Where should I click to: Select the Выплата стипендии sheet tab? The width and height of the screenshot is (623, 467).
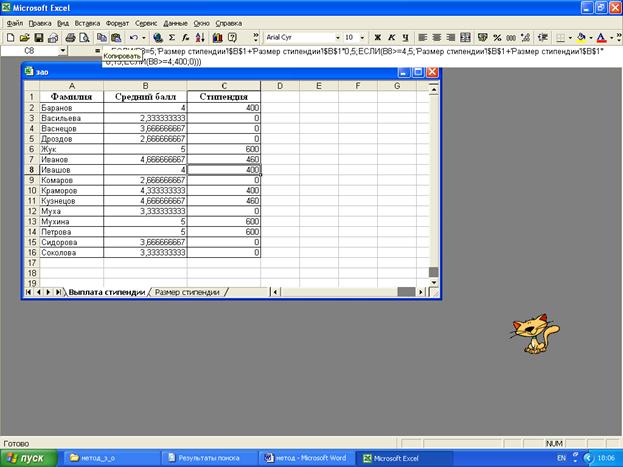(106, 292)
